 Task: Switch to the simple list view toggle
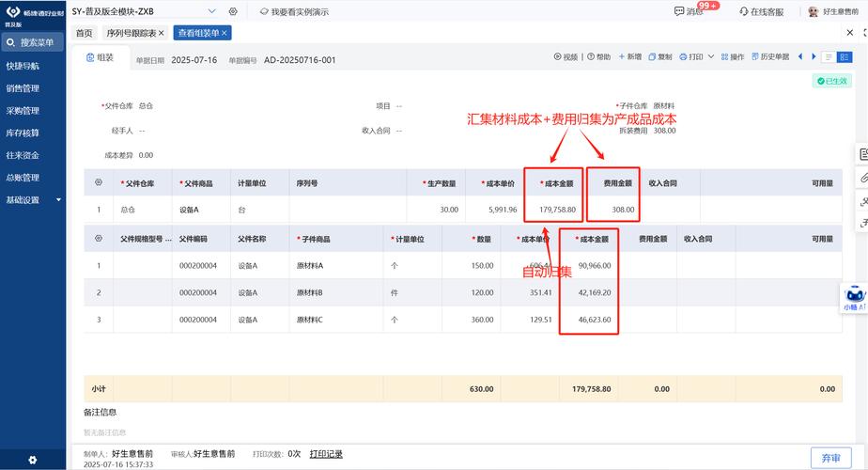point(829,57)
